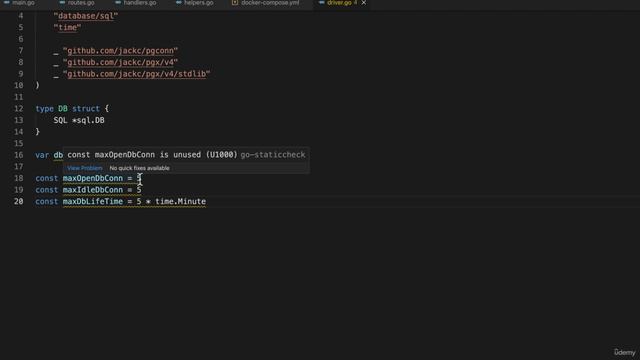Click line number 18 in gutter
This screenshot has height=360, width=640.
tap(19, 178)
